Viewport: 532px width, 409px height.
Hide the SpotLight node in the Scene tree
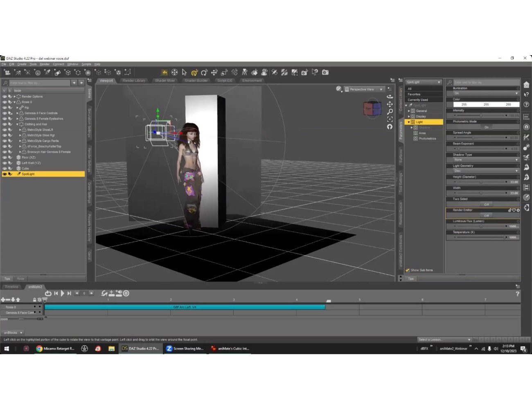coord(5,174)
